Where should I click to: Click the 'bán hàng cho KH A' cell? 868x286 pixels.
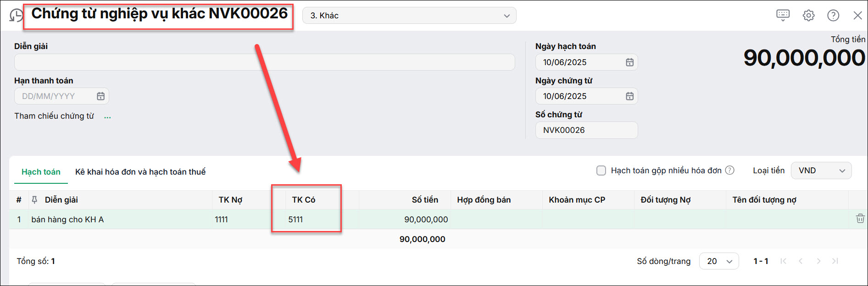[120, 220]
